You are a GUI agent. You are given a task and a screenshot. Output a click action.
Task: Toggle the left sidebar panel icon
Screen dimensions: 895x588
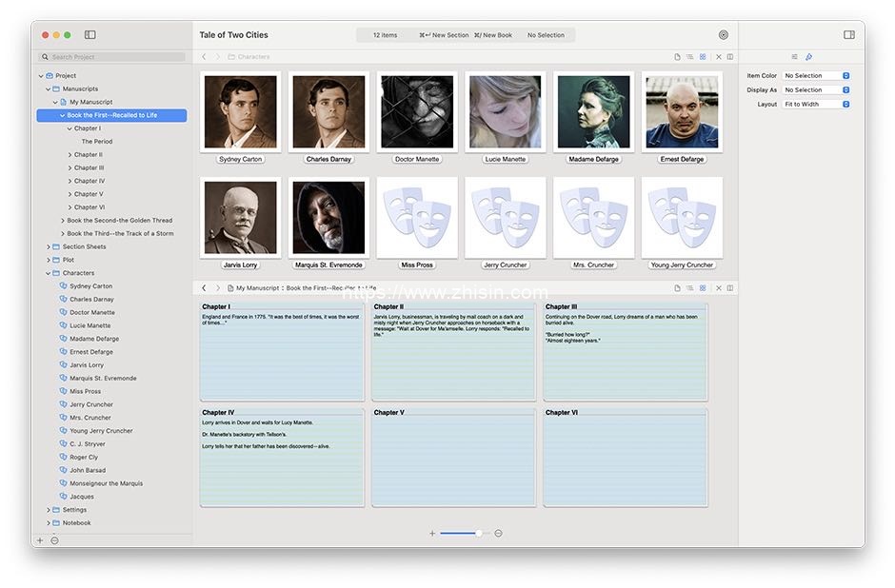coord(89,35)
